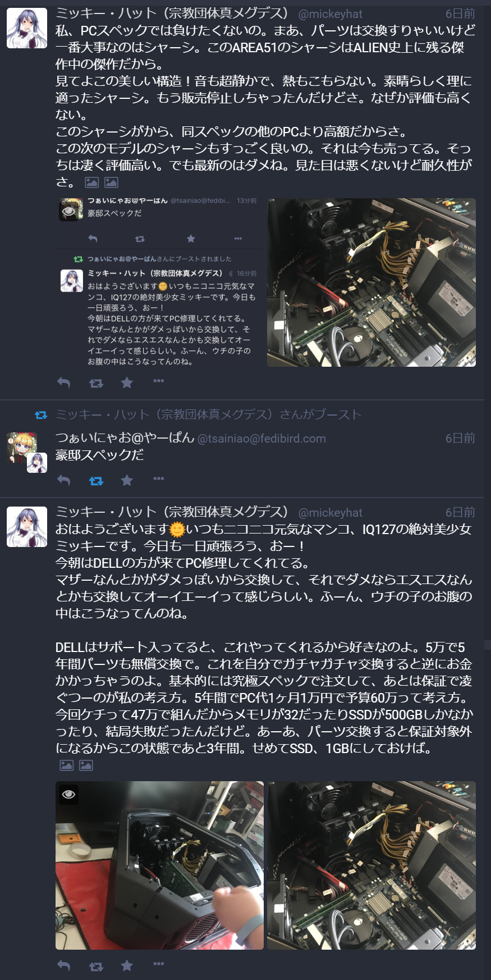
Task: Open more options for the top post
Action: coord(159,381)
